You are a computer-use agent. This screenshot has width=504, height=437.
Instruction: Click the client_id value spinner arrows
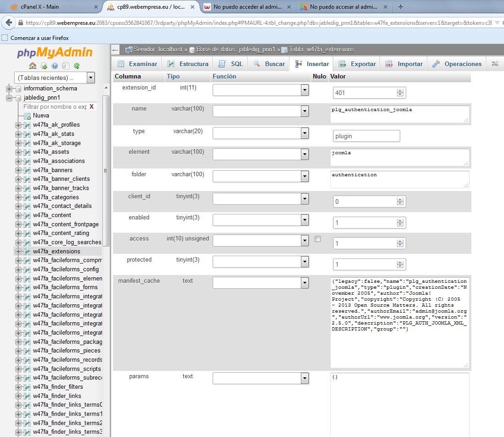click(x=400, y=202)
